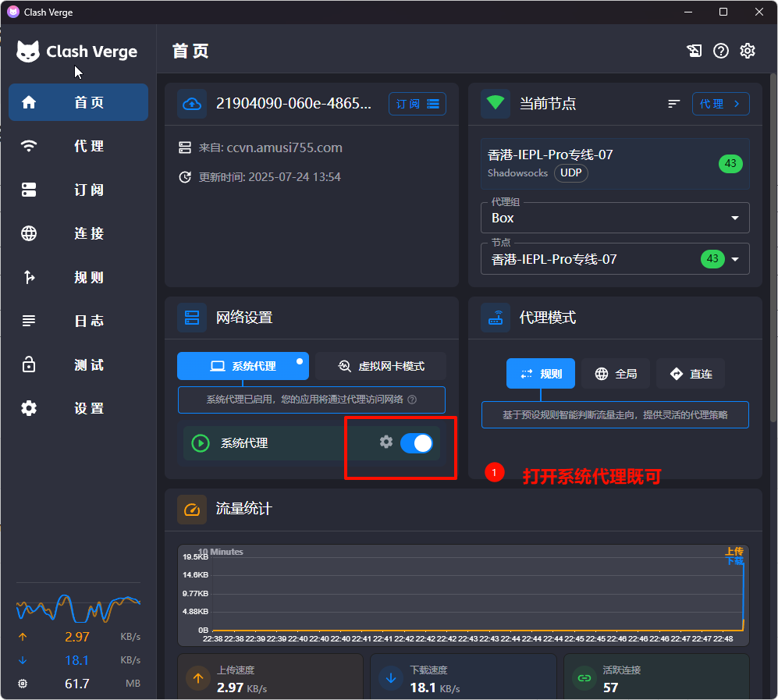Image resolution: width=778 pixels, height=700 pixels.
Task: Open proxies via 代理 arrow button
Action: 720,104
